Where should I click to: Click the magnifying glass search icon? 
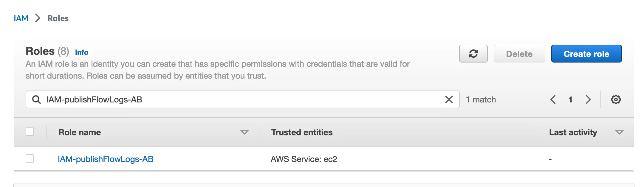[x=36, y=99]
